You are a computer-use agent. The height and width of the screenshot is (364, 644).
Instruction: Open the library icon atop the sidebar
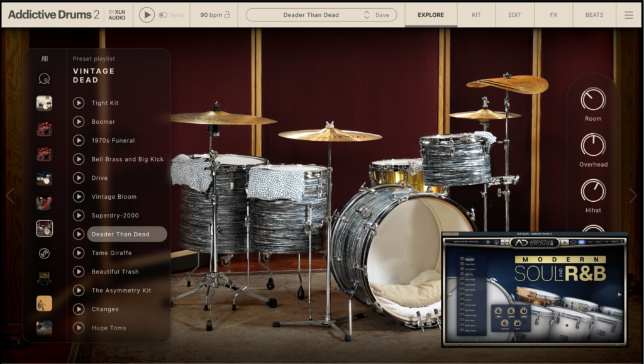click(45, 58)
